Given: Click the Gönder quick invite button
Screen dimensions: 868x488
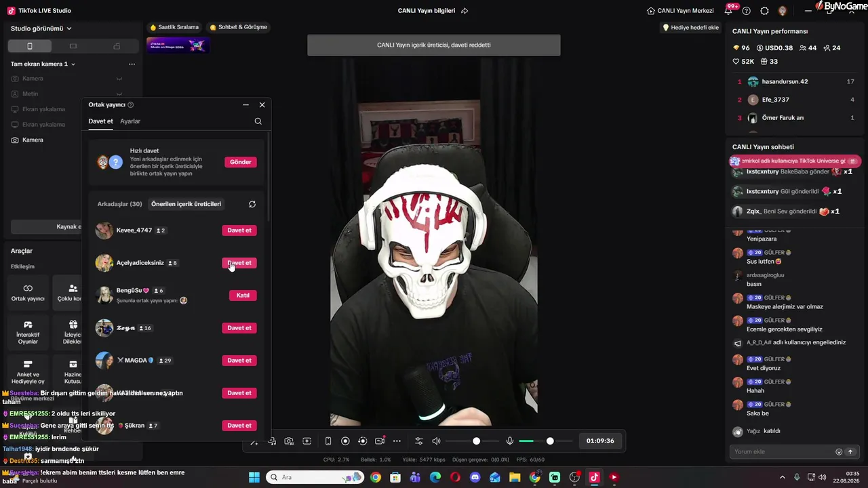Looking at the screenshot, I should pos(241,162).
